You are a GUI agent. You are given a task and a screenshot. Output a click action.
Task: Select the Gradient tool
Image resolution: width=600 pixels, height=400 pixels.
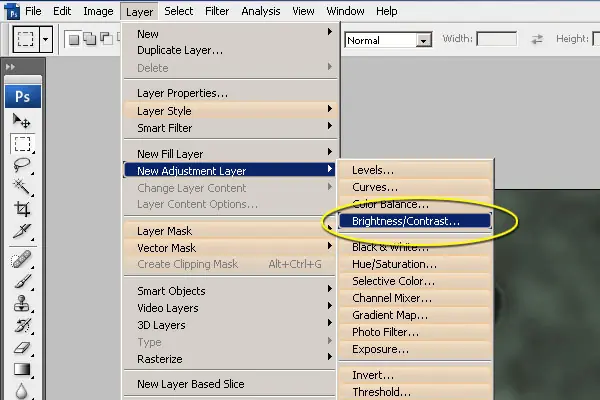click(x=22, y=369)
